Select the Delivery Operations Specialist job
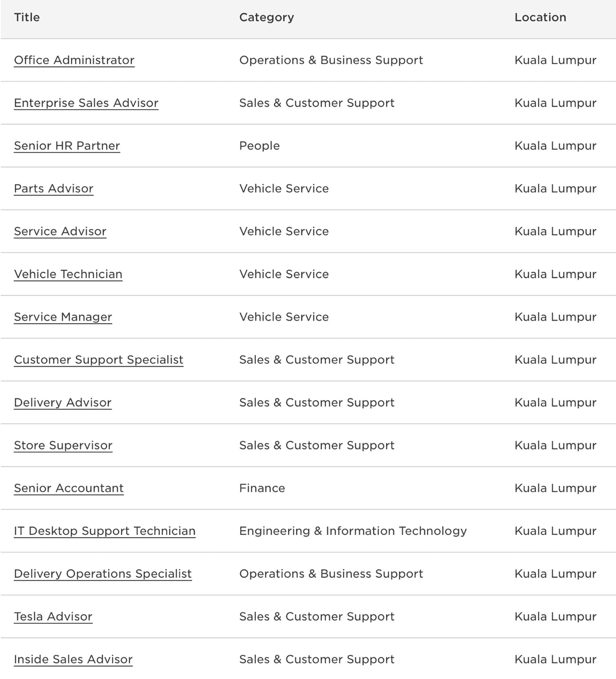The height and width of the screenshot is (679, 616). [102, 573]
